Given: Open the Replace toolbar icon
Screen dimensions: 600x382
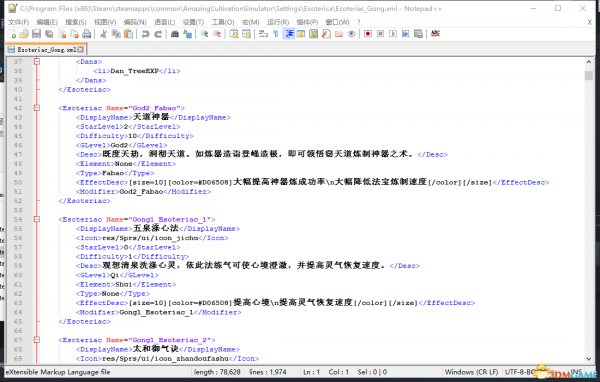Looking at the screenshot, I should click(188, 34).
